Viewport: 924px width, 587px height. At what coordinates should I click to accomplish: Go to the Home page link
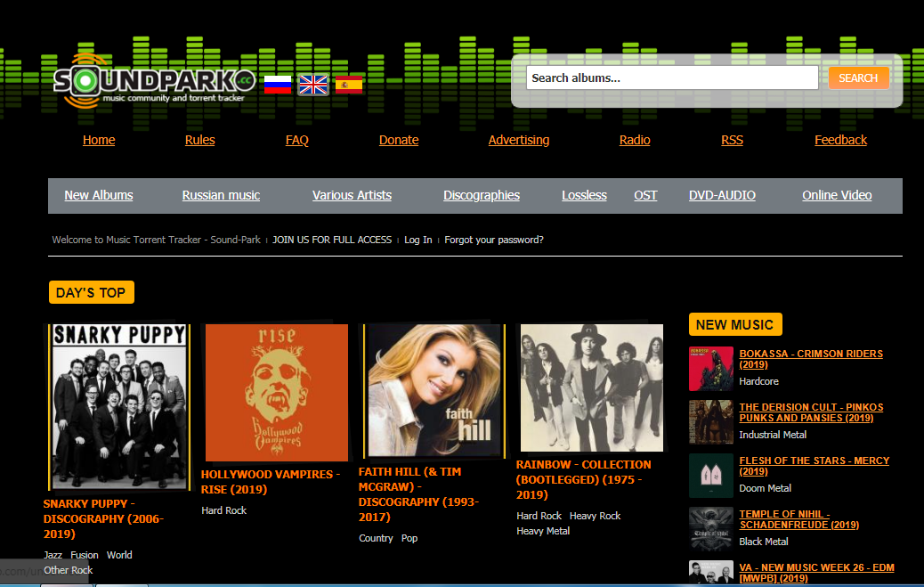tap(99, 140)
